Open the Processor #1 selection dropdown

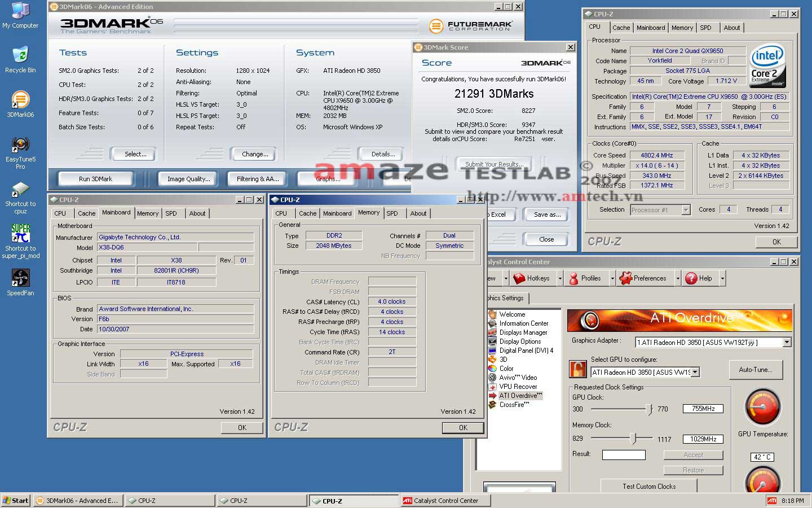coord(686,209)
